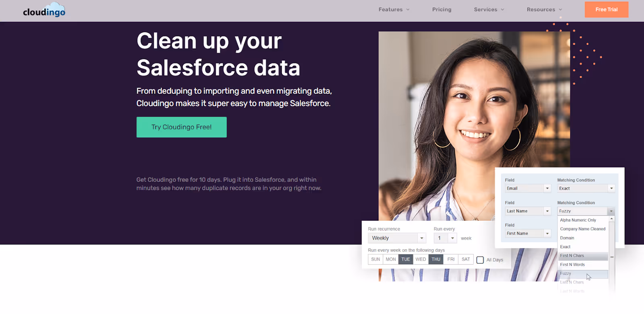Viewport: 644px width, 314px height.
Task: Open the Last Name field dropdown
Action: (x=528, y=211)
